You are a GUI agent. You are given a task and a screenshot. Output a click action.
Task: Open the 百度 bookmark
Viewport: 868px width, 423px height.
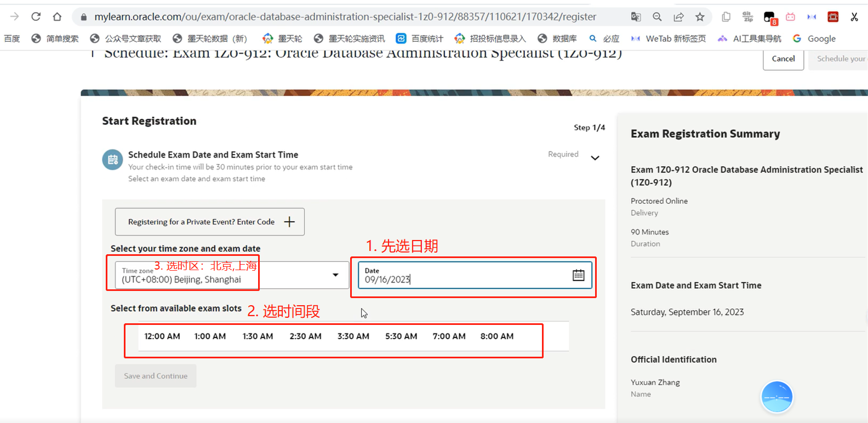[x=12, y=38]
